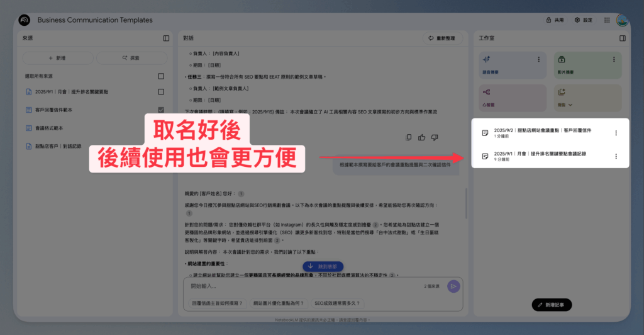Copy the chat response
The image size is (644, 335).
click(408, 137)
